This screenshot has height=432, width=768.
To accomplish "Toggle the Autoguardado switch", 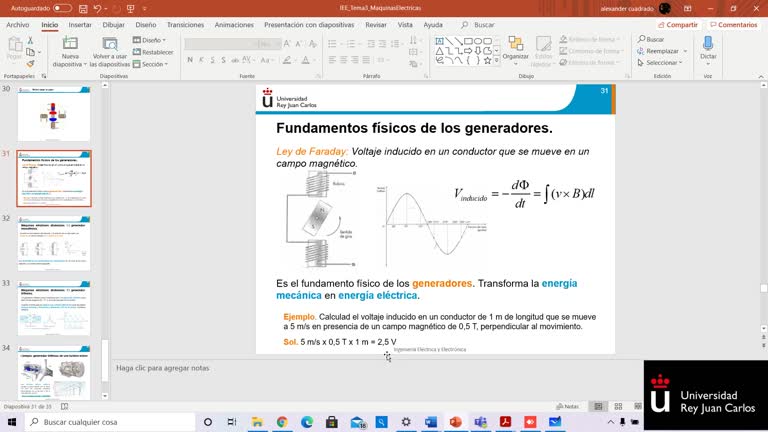I will tap(62, 8).
